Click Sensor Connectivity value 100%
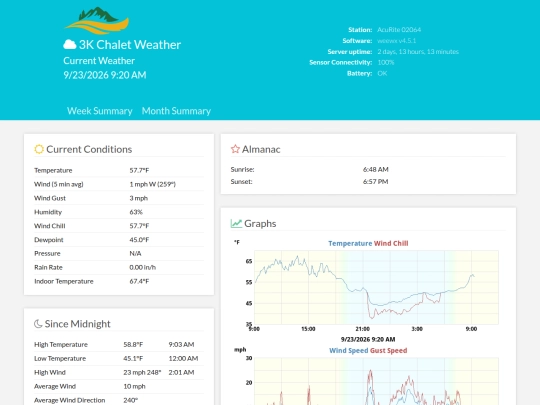This screenshot has height=405, width=540. click(x=386, y=62)
